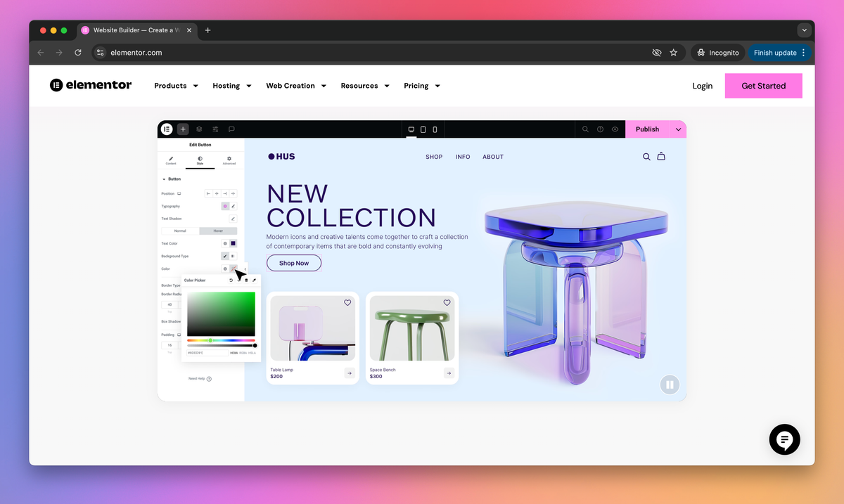Select the right position alignment option
The width and height of the screenshot is (844, 504).
[225, 193]
